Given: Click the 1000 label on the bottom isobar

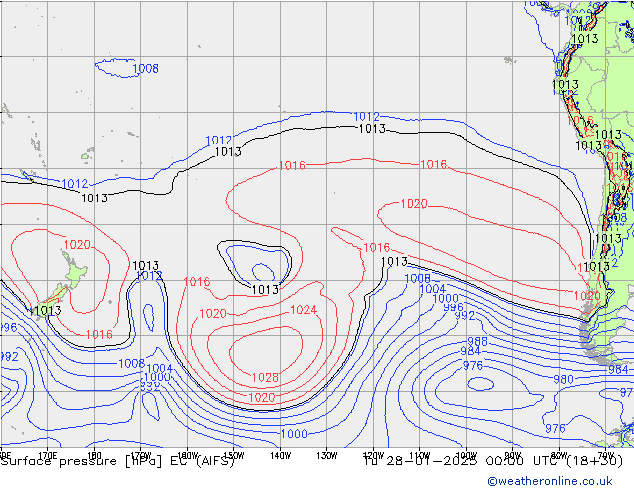Looking at the screenshot, I should pos(294,434).
